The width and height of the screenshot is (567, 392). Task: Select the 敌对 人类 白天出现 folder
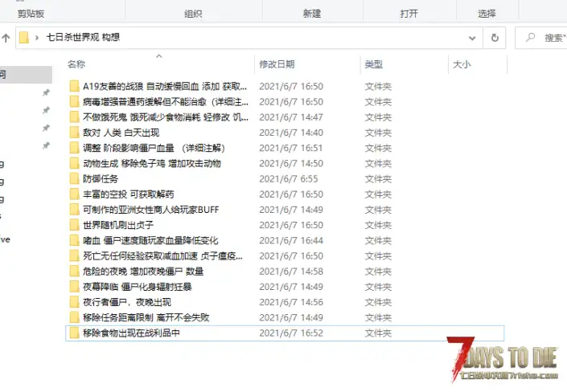121,133
